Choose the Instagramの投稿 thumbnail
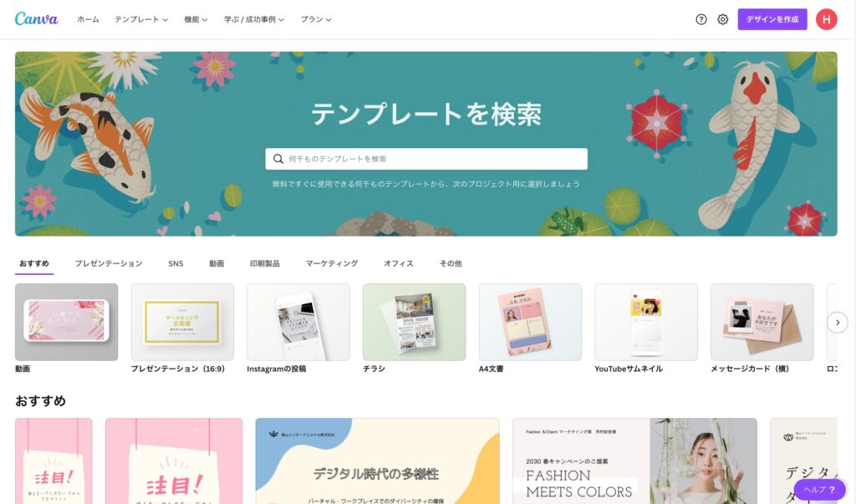Viewport: 856px width, 504px height. tap(298, 322)
